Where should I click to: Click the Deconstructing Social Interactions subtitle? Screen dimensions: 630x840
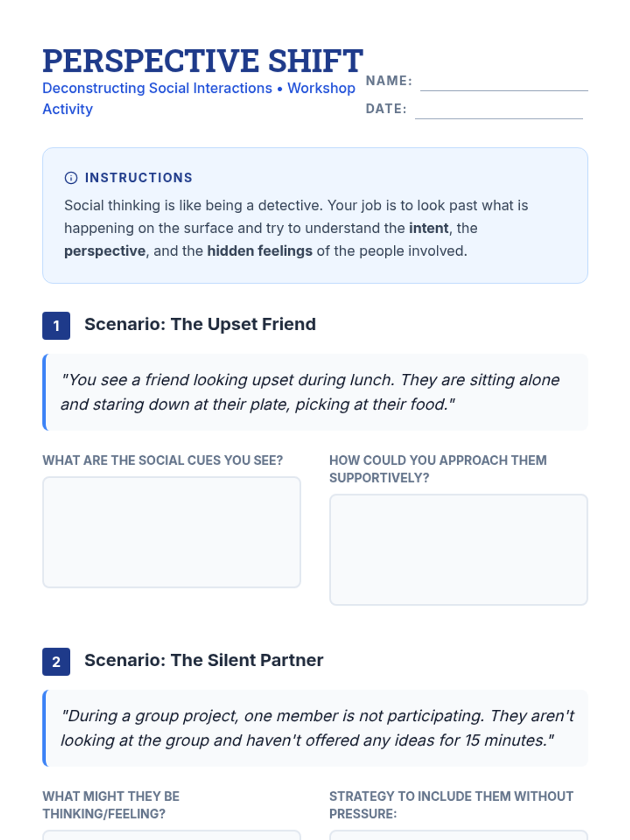[x=199, y=98]
